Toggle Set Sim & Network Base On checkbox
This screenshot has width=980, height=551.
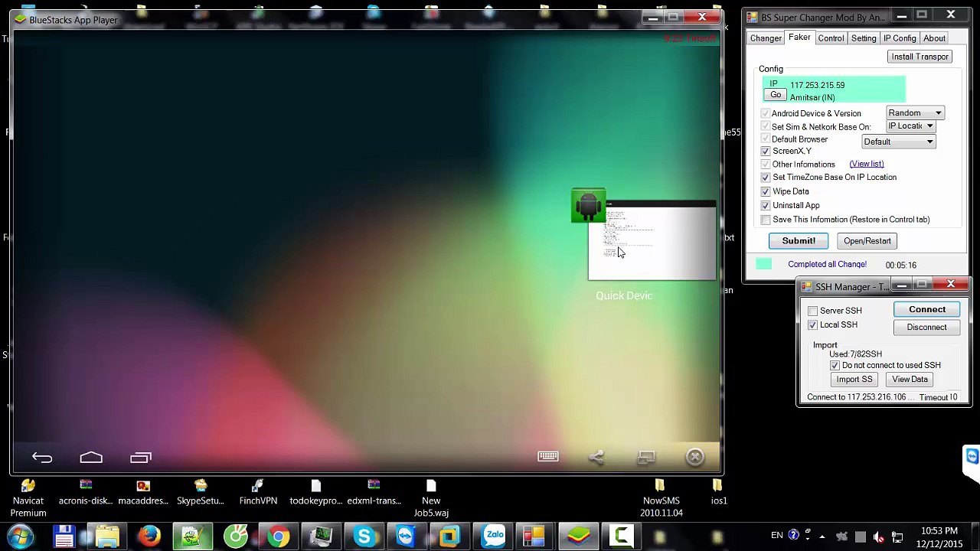pos(766,127)
